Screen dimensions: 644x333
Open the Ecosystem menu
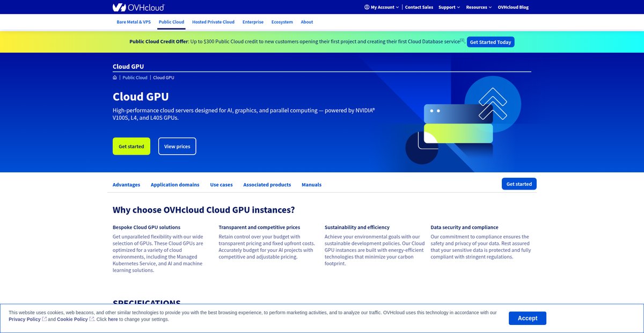[x=282, y=22]
